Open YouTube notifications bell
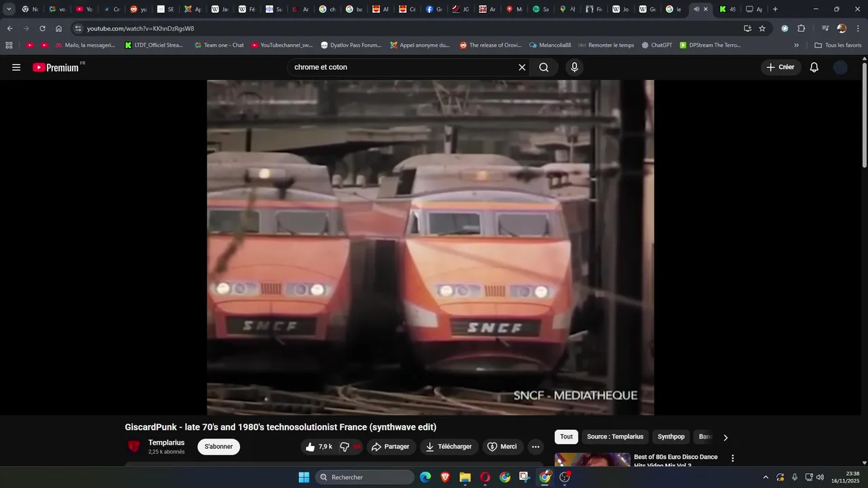This screenshot has height=488, width=868. [814, 68]
